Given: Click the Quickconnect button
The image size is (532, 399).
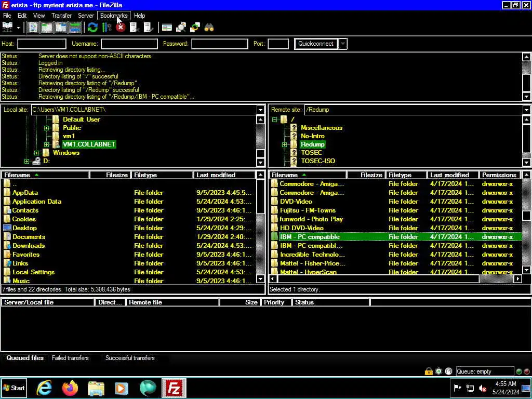Looking at the screenshot, I should 316,44.
